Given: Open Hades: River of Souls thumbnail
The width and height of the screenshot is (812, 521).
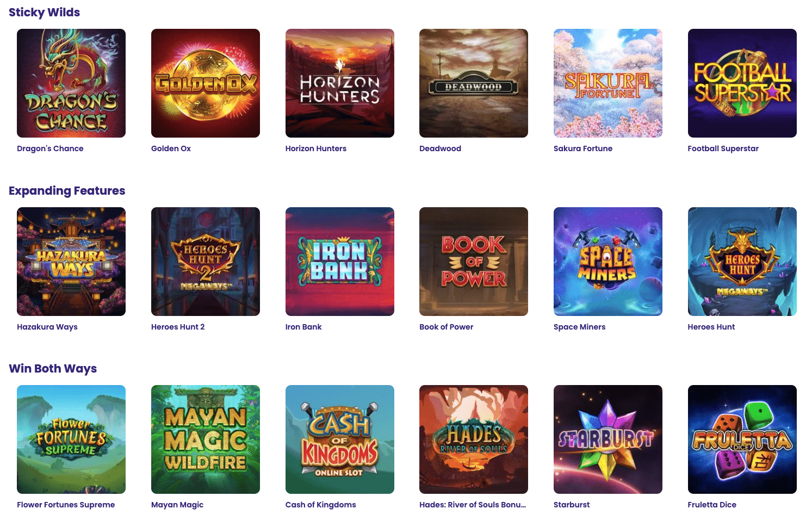Looking at the screenshot, I should [474, 439].
